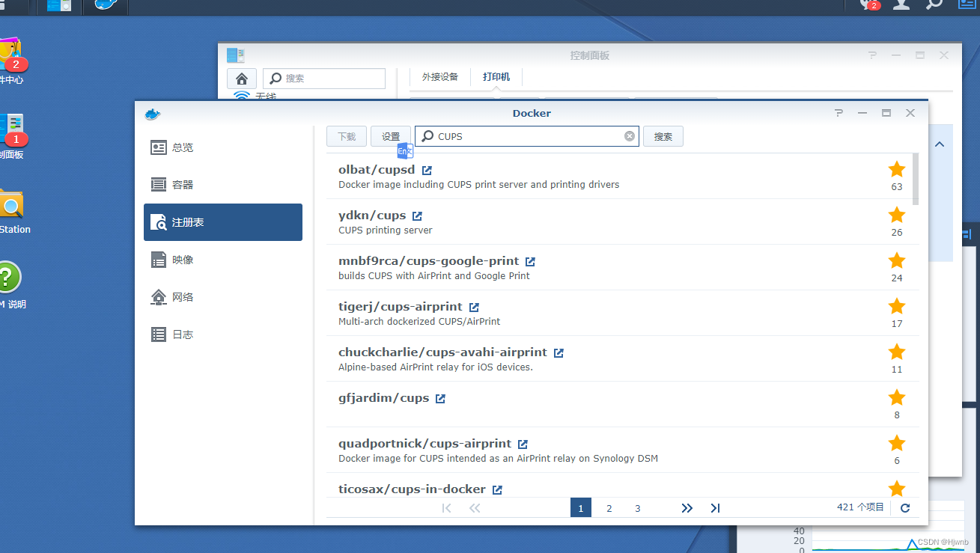Open notifications icon in top bar
The width and height of the screenshot is (980, 553).
click(x=870, y=4)
